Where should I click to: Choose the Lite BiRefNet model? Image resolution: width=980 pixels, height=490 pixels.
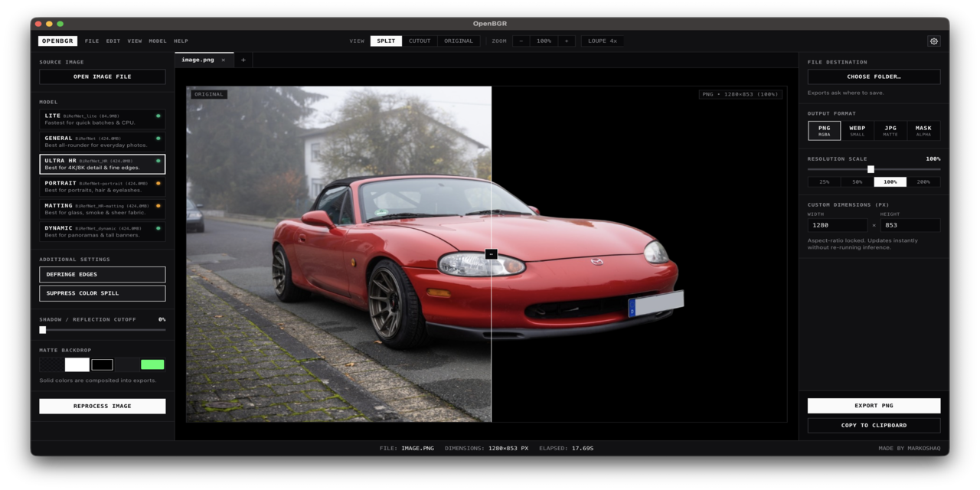point(103,119)
